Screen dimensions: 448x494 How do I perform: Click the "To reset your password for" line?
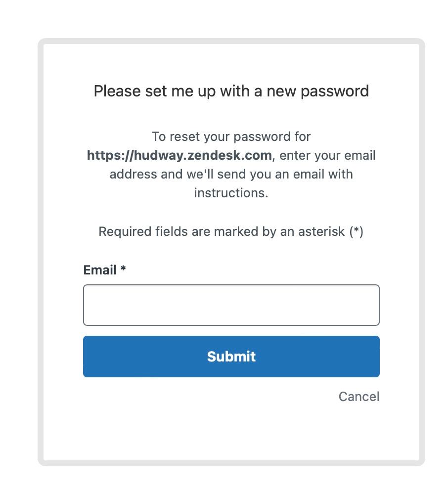tap(231, 137)
